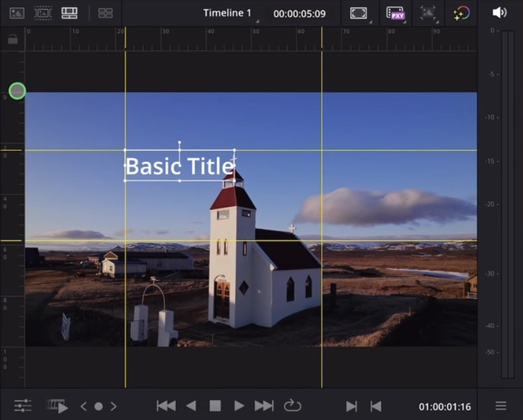The height and width of the screenshot is (420, 523).
Task: Open the dual viewer layout icon
Action: pos(105,13)
